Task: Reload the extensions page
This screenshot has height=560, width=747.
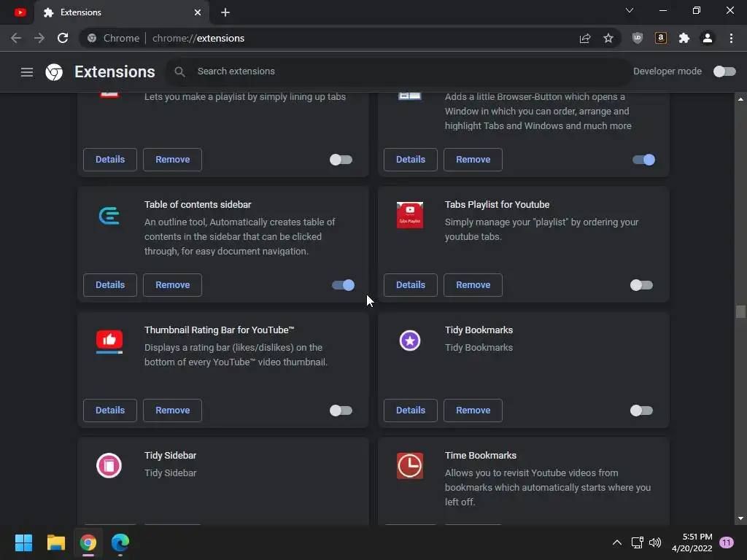Action: [x=63, y=38]
